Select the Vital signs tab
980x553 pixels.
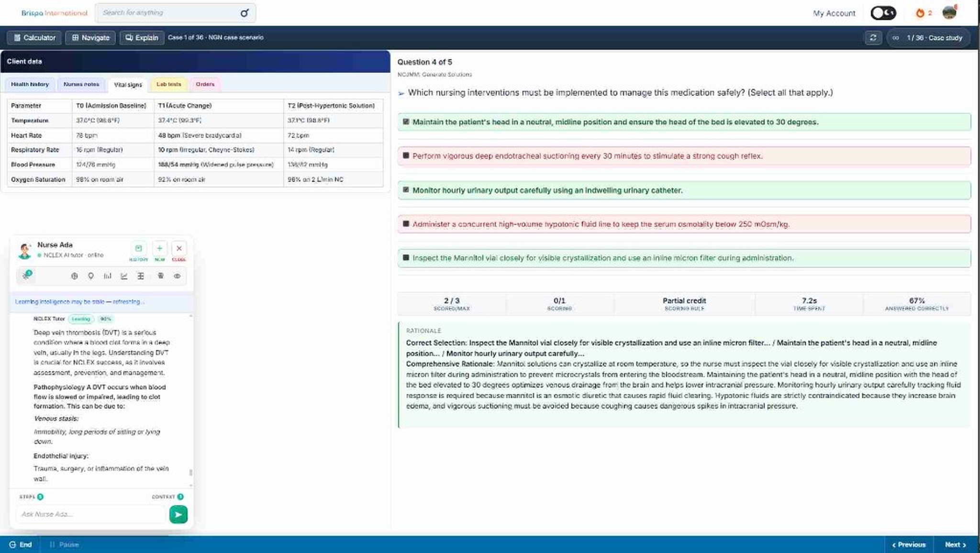128,85
